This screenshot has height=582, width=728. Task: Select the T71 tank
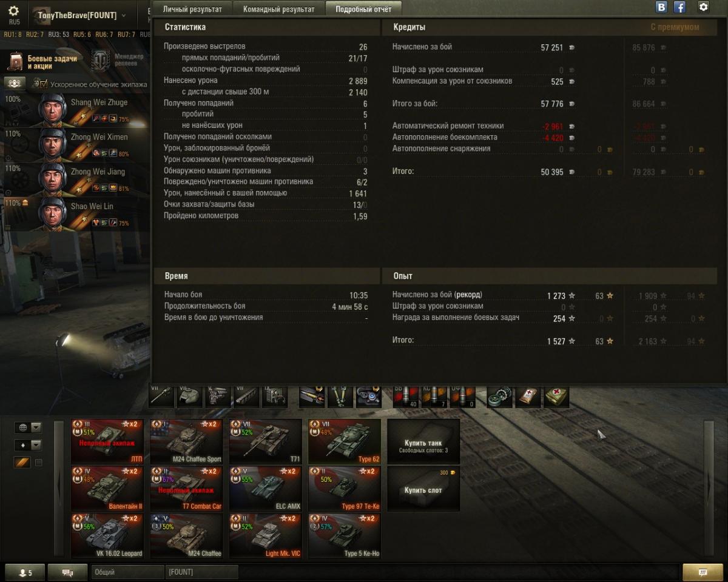click(265, 441)
